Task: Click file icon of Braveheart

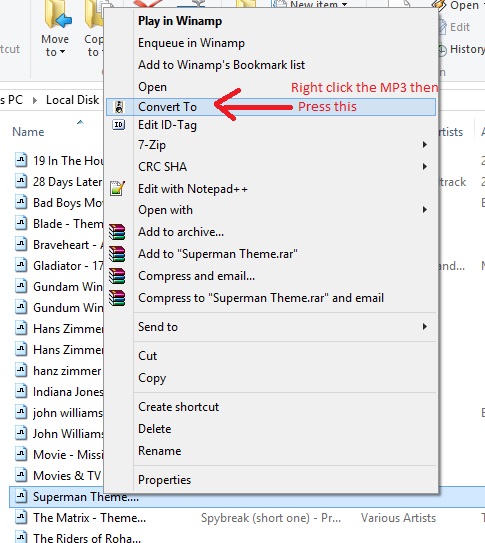Action: pos(21,244)
